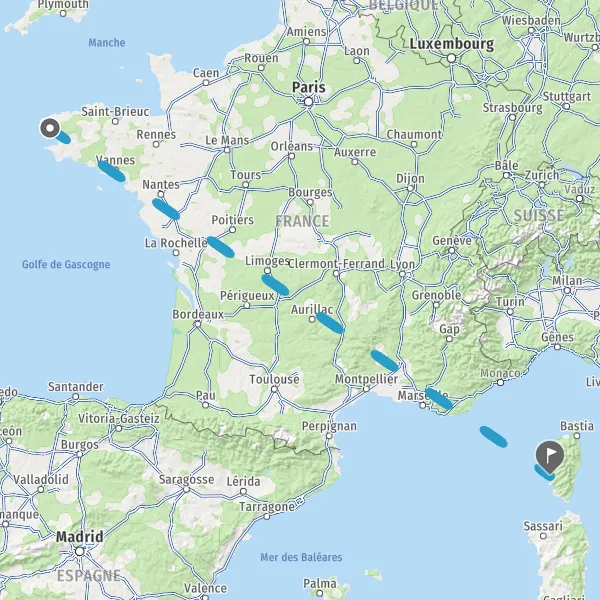Click the route dash south of Nantes
Screen dimensions: 600x600
pyautogui.click(x=166, y=209)
